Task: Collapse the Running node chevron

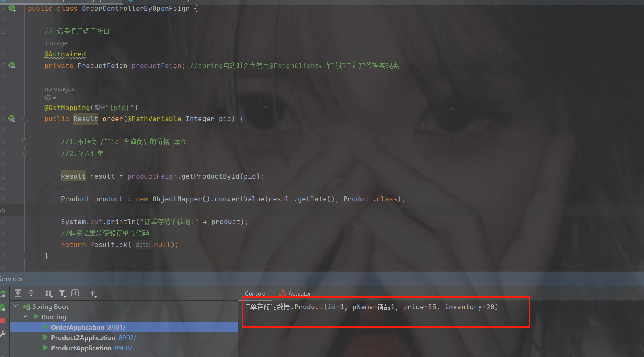Action: point(25,316)
